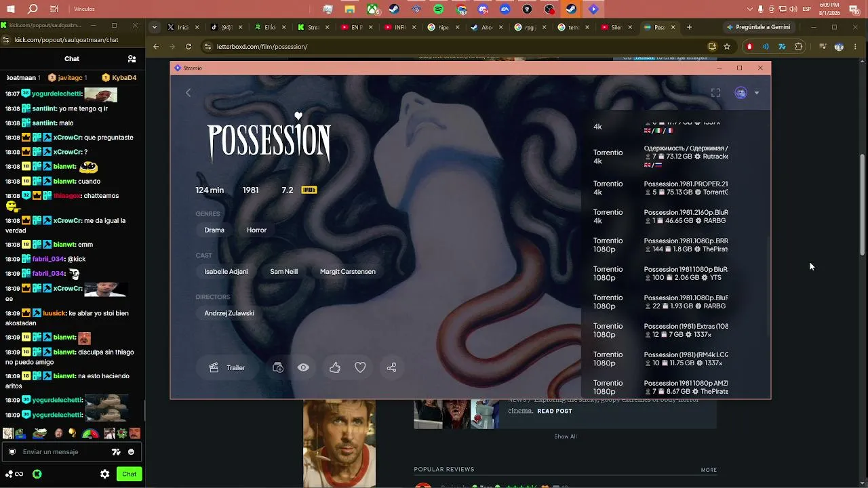Open the Kick chat user list
Viewport: 868px width, 488px height.
coord(132,59)
